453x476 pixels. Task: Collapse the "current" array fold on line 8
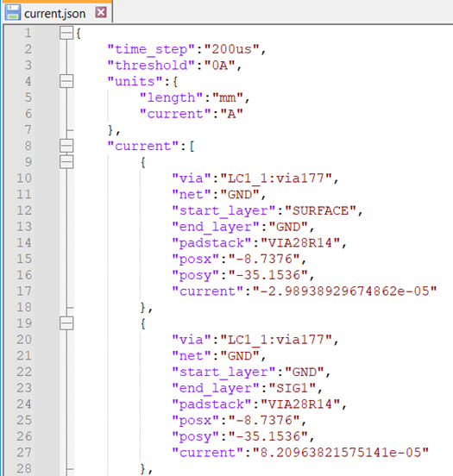click(66, 146)
